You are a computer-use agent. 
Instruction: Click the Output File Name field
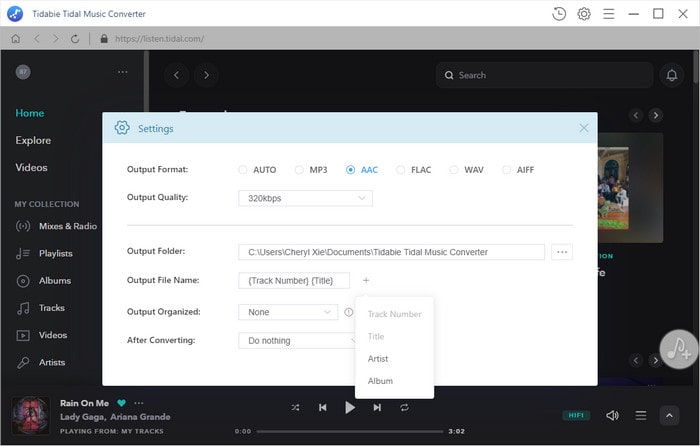pyautogui.click(x=294, y=280)
